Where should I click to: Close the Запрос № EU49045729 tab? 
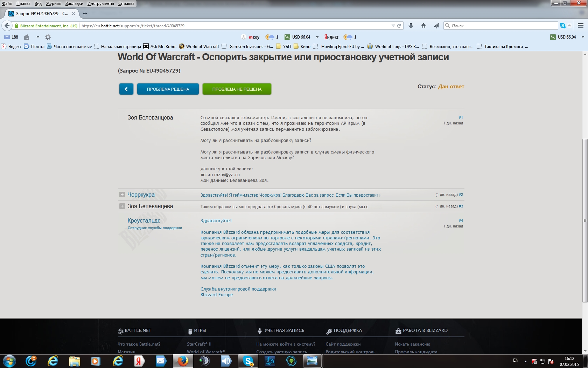[x=73, y=14]
